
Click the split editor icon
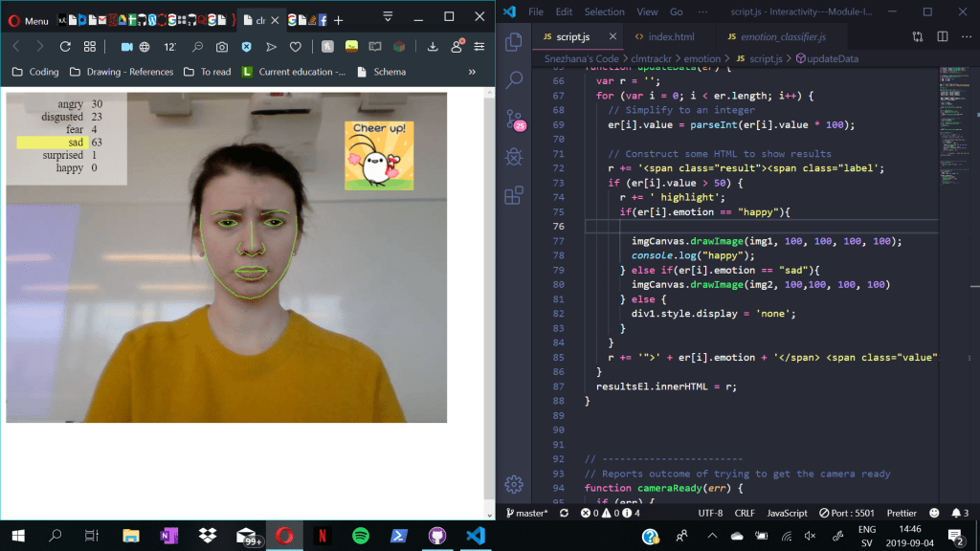[942, 36]
